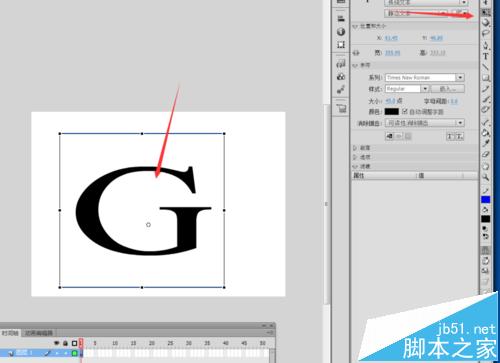Select the Lasso tool
500x363 pixels.
[486, 33]
